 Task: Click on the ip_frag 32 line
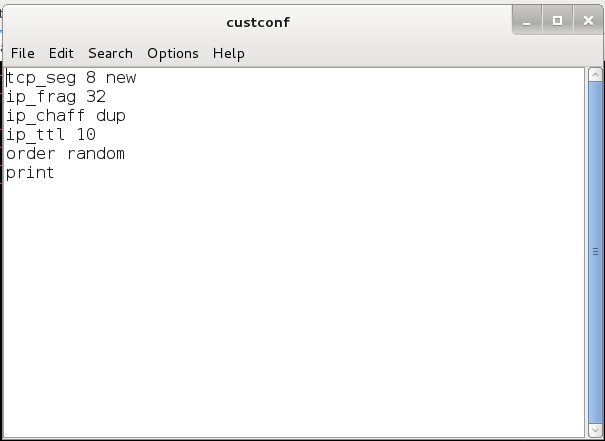pos(55,97)
